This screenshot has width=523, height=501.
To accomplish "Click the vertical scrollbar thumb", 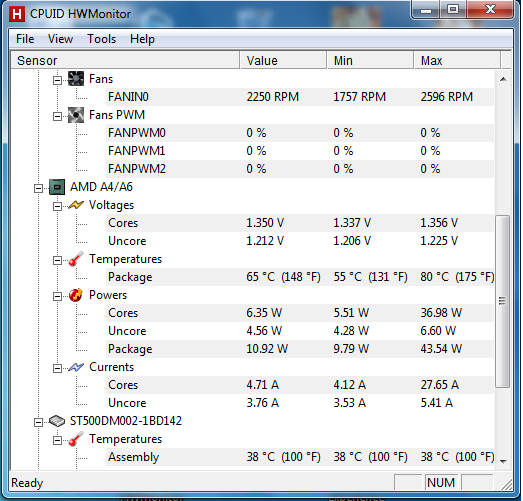I will (503, 302).
